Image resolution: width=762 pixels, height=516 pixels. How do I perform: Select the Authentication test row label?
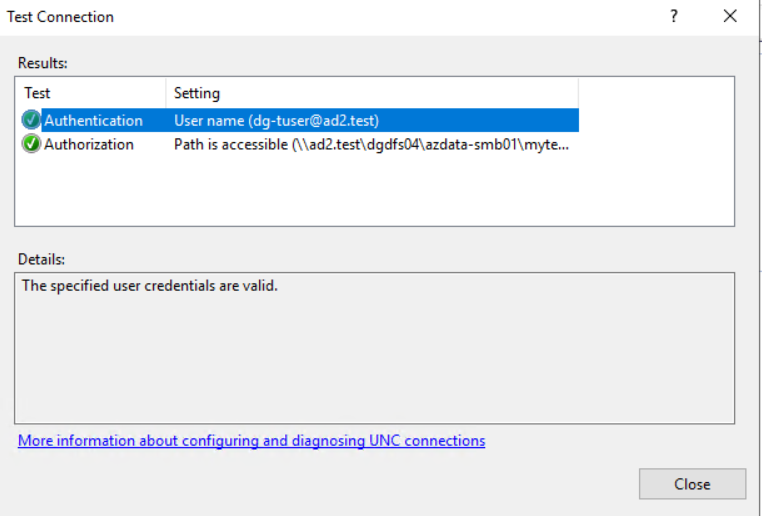point(93,121)
